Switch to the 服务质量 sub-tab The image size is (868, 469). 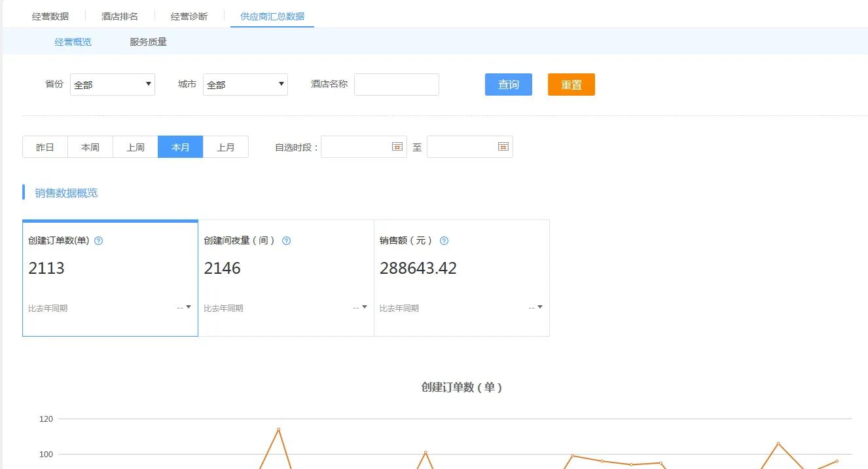click(x=148, y=41)
